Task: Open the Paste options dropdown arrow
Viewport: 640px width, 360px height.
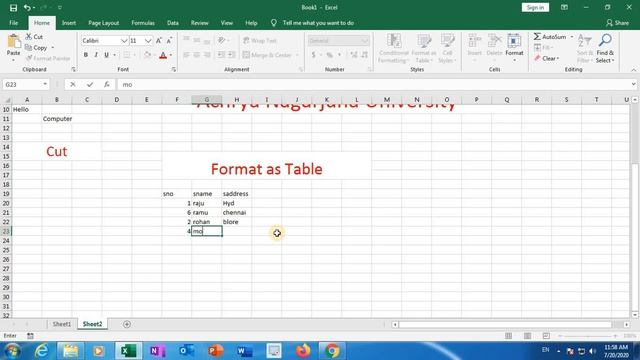Action: [x=13, y=60]
